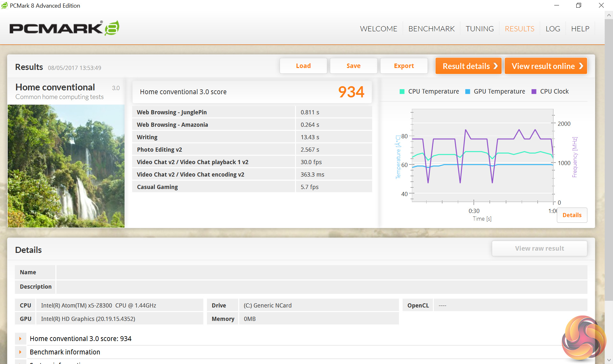Click Details button under the chart
The width and height of the screenshot is (613, 364).
click(x=572, y=215)
